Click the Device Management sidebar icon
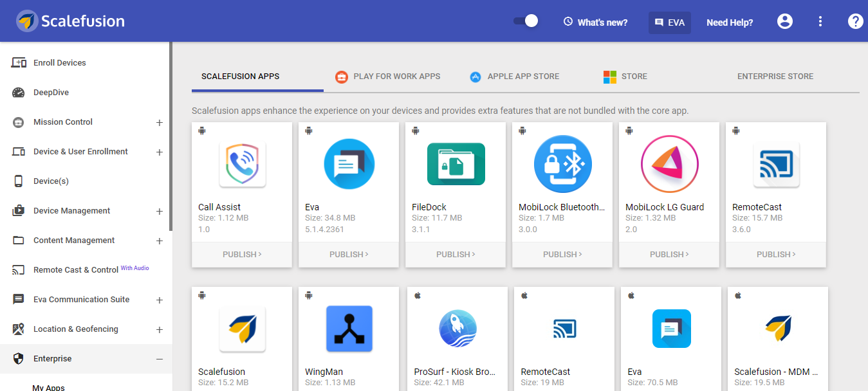 [19, 211]
